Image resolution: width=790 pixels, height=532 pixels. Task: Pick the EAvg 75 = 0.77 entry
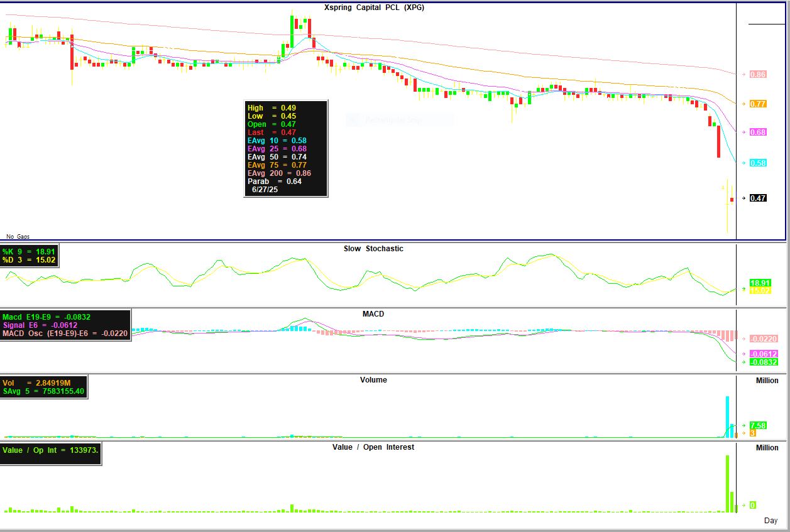277,165
